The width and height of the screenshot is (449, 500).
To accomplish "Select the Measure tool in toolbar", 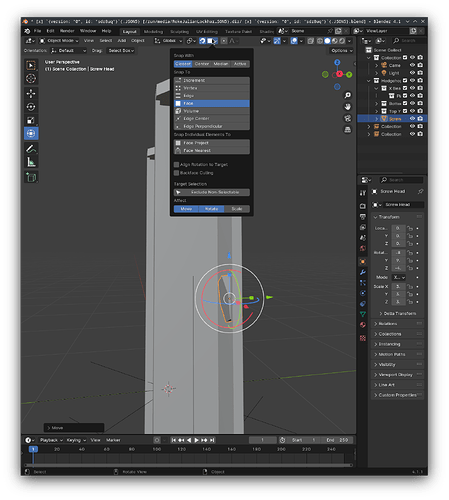I will pyautogui.click(x=31, y=162).
